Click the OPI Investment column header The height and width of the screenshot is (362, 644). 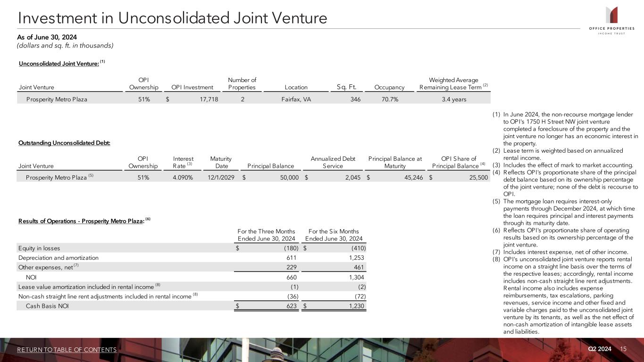point(192,87)
